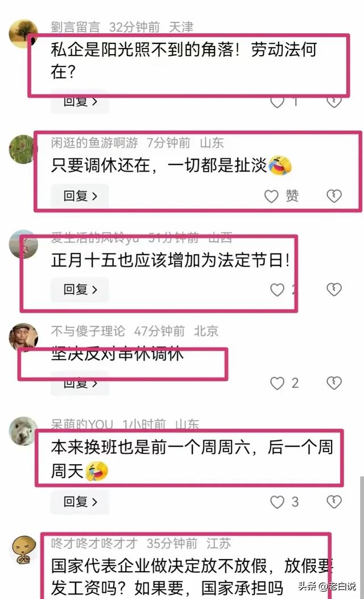Dislike the 闲逛的鱼游啊游 comment with broken heart
The height and width of the screenshot is (599, 364).
(x=334, y=196)
